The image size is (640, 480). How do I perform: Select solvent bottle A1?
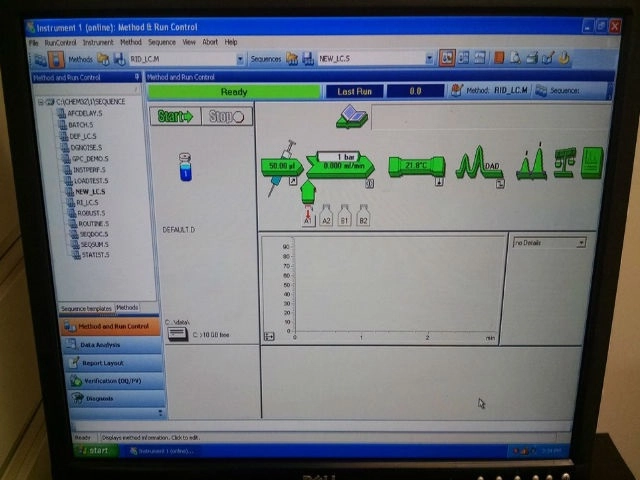308,217
